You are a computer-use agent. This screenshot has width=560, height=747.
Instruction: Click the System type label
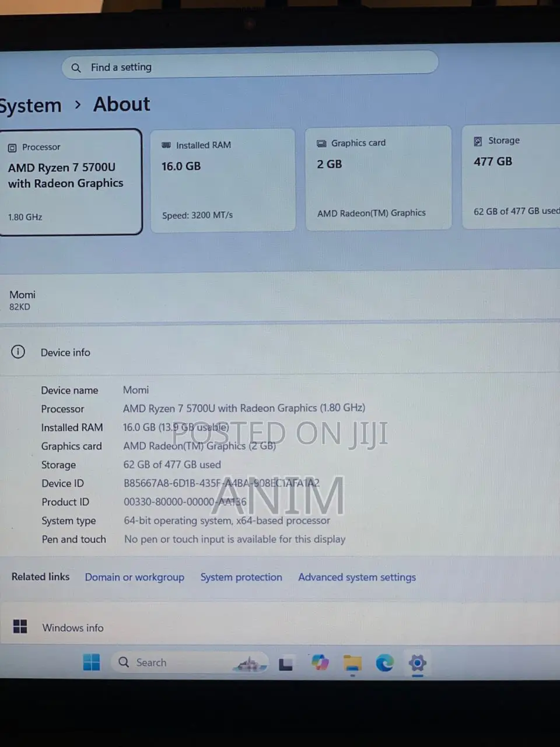(69, 521)
